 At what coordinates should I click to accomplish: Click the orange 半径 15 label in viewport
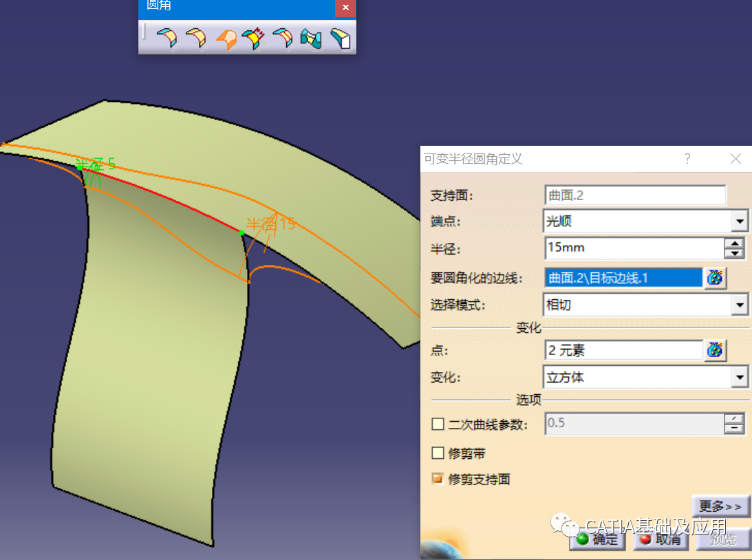(271, 224)
